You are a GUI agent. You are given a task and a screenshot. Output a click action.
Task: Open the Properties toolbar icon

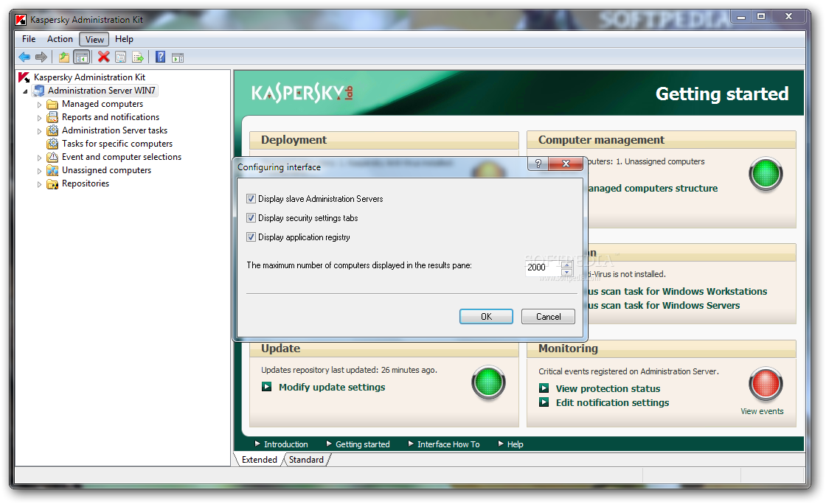(121, 57)
